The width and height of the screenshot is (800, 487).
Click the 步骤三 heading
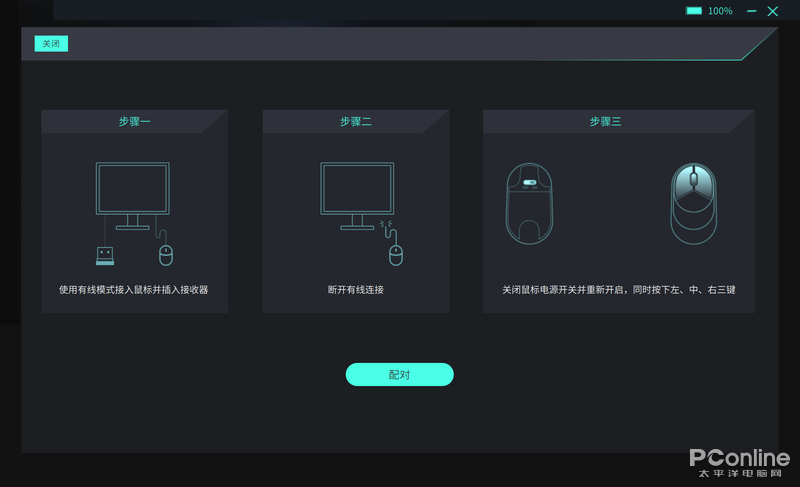point(605,121)
